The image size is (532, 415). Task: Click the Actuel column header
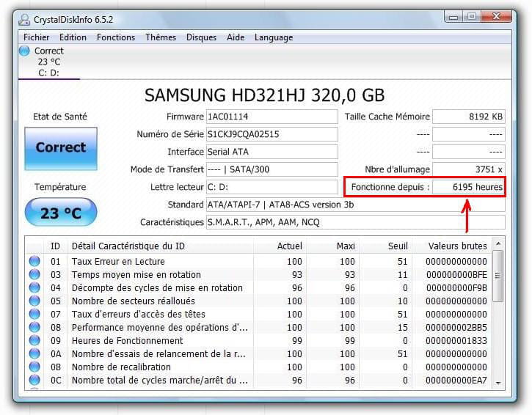point(280,246)
